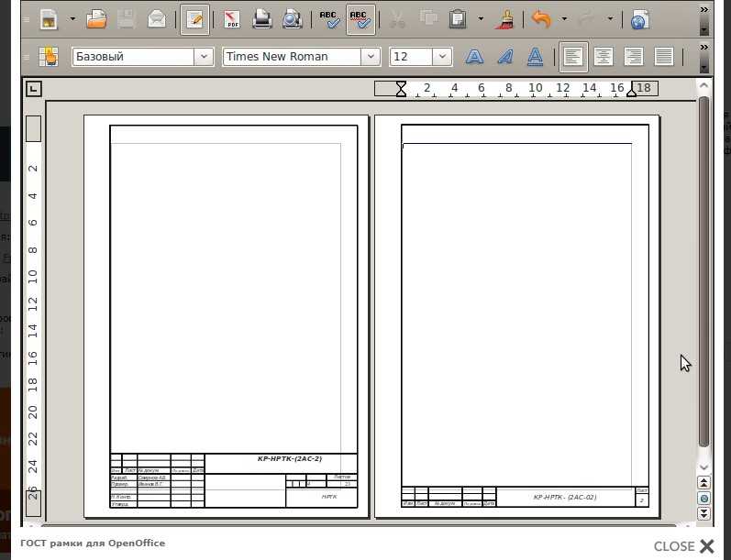Toggle AutoSpellcheck icon

360,19
